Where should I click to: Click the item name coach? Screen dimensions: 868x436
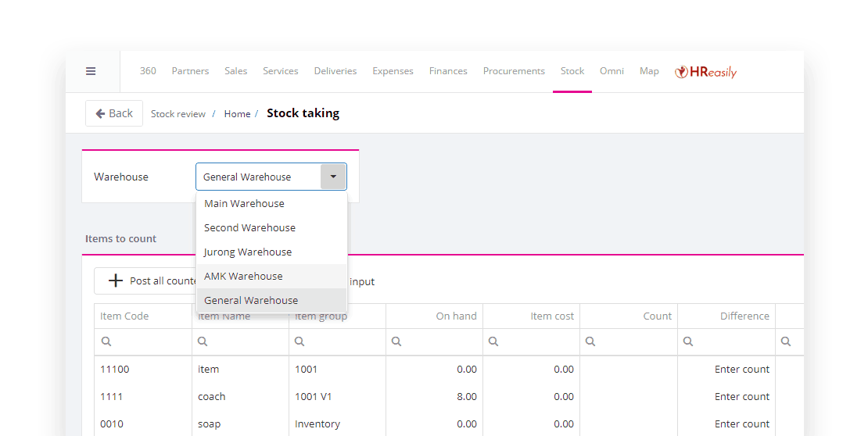(211, 397)
